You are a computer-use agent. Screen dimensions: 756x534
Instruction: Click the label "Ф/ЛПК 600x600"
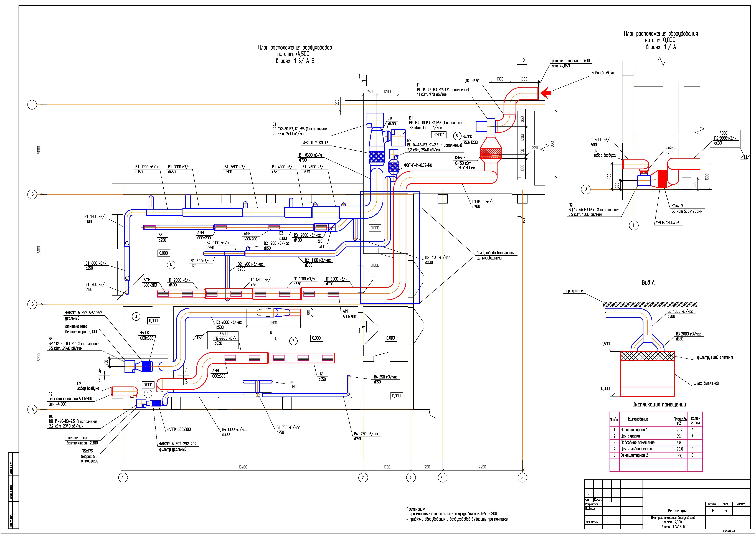[x=146, y=335]
